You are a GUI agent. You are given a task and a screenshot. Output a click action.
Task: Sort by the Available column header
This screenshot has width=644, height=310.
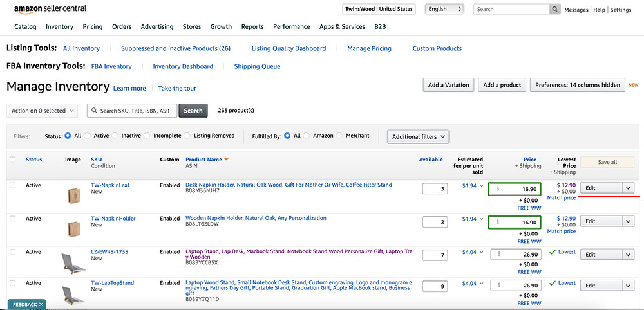(x=431, y=160)
